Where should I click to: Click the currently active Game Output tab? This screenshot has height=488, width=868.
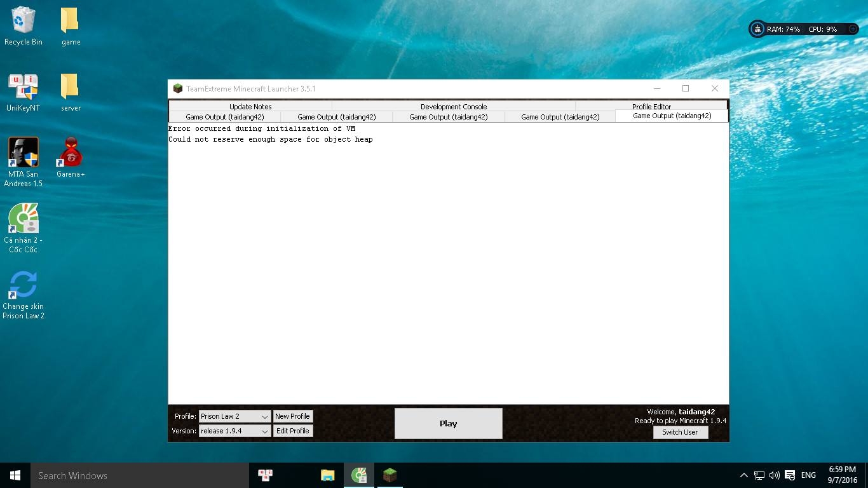(x=672, y=116)
